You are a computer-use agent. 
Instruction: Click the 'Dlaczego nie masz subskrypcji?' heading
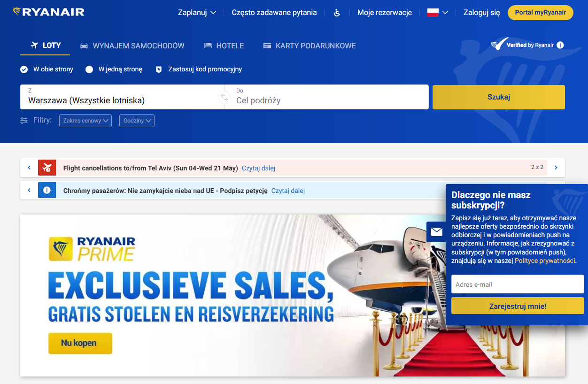coord(491,200)
